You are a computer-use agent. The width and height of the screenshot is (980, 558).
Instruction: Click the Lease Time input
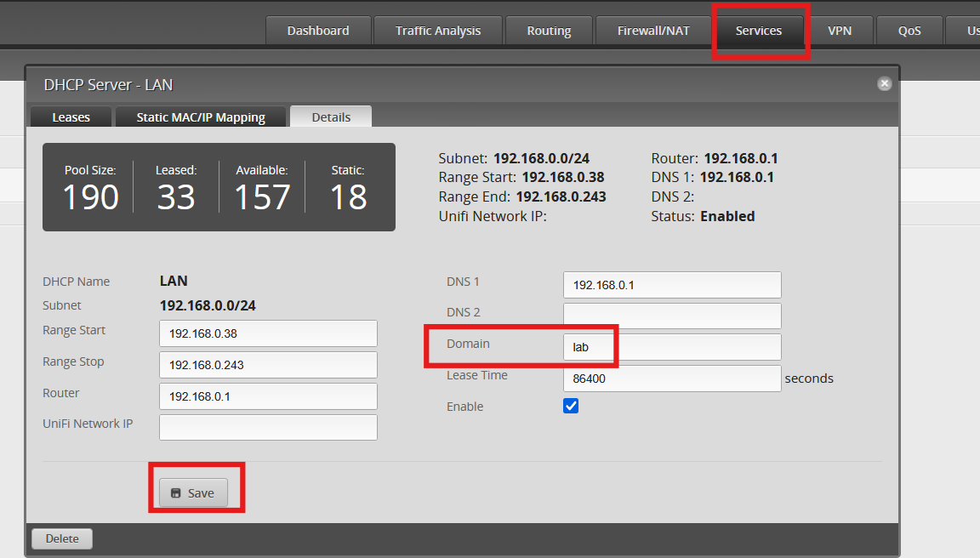[672, 379]
